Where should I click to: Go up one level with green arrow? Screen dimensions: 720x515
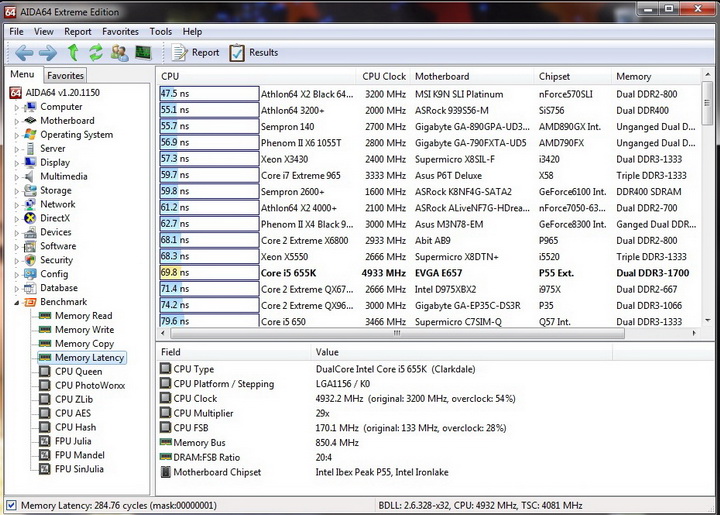(73, 52)
